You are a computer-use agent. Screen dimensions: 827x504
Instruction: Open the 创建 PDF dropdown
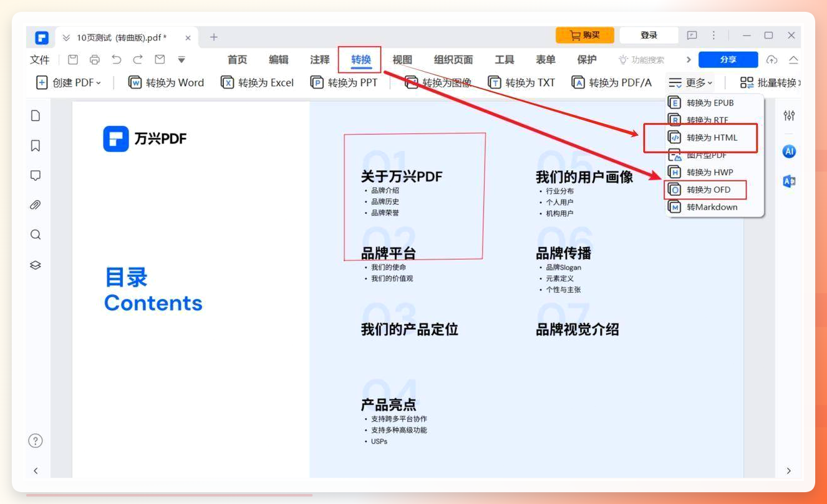pos(69,82)
